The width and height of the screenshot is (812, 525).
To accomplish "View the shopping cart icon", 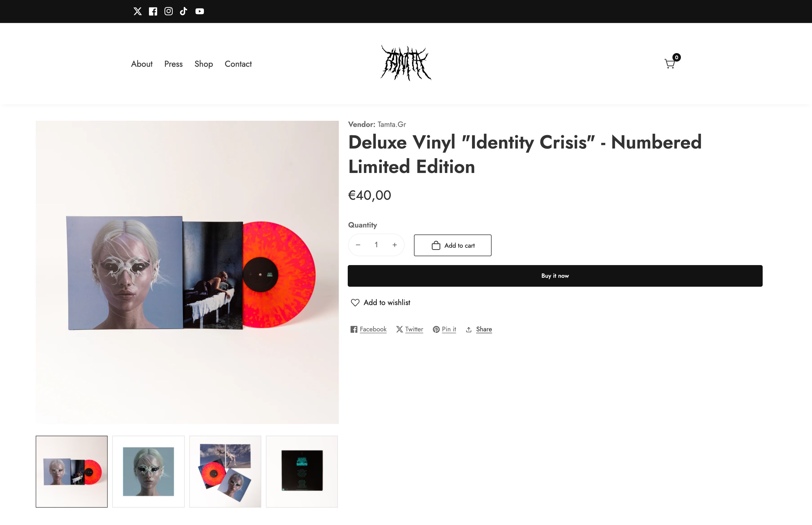I will pos(670,64).
